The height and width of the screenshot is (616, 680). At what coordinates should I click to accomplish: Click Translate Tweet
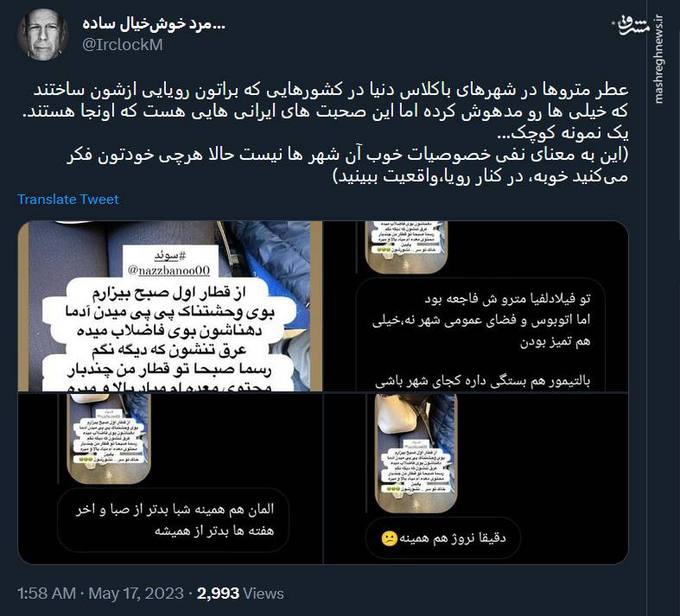coord(68,199)
